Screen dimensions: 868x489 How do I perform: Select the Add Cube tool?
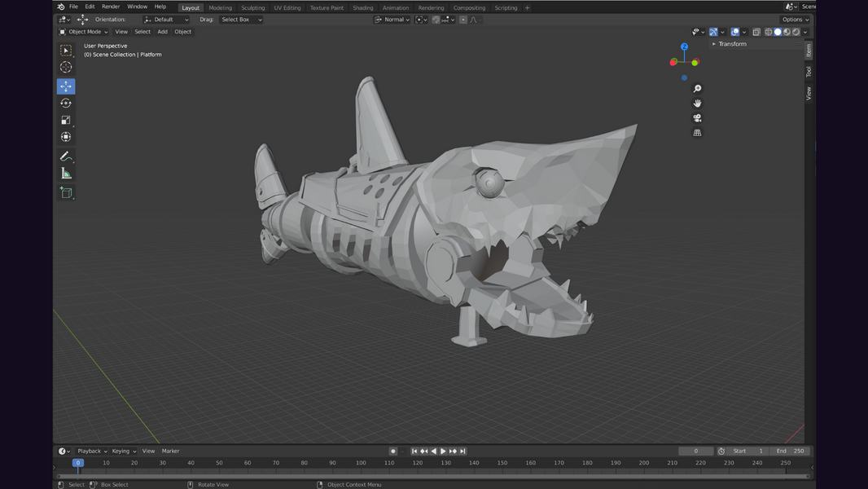pyautogui.click(x=66, y=193)
